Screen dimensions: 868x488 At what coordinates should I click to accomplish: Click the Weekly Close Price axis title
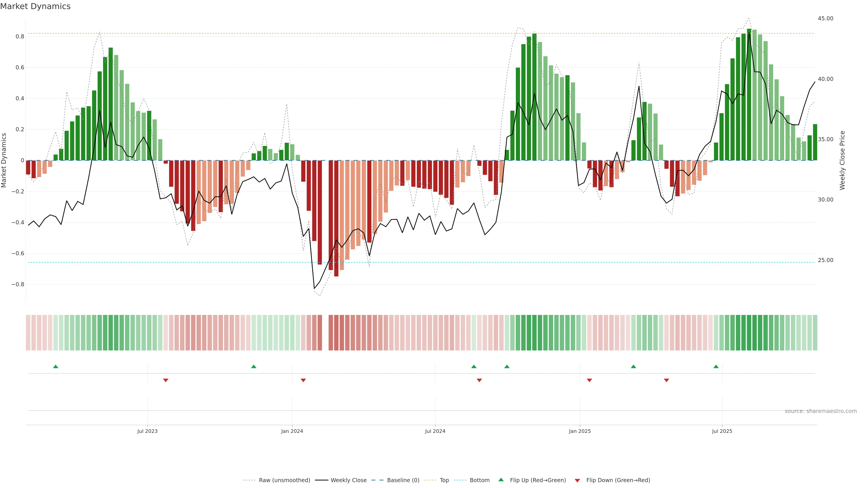click(x=842, y=160)
